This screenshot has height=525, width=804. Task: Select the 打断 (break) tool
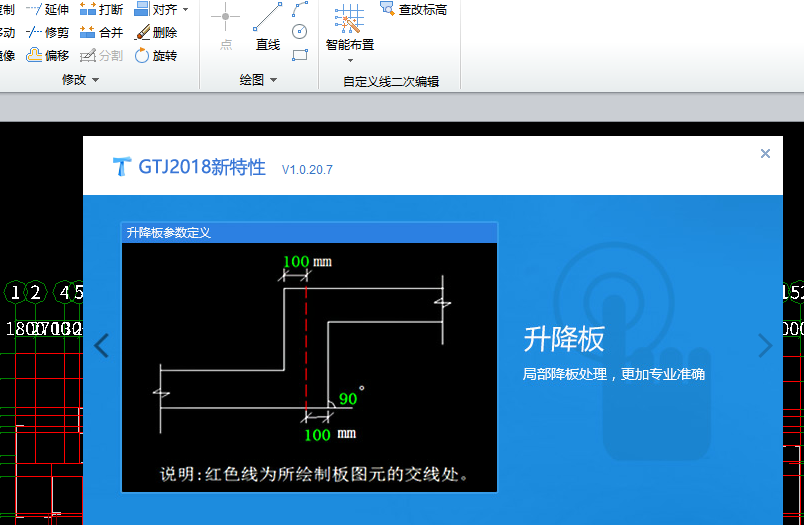pyautogui.click(x=101, y=9)
